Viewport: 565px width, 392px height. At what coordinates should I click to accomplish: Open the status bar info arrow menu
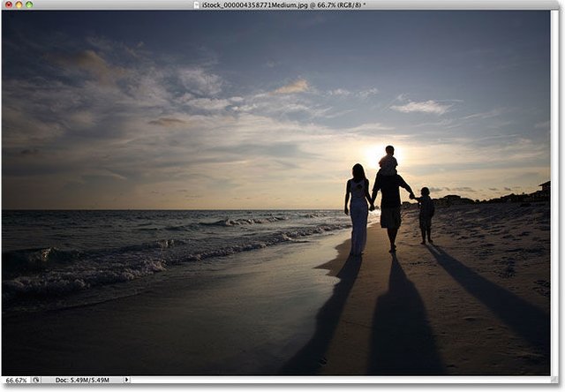point(126,380)
